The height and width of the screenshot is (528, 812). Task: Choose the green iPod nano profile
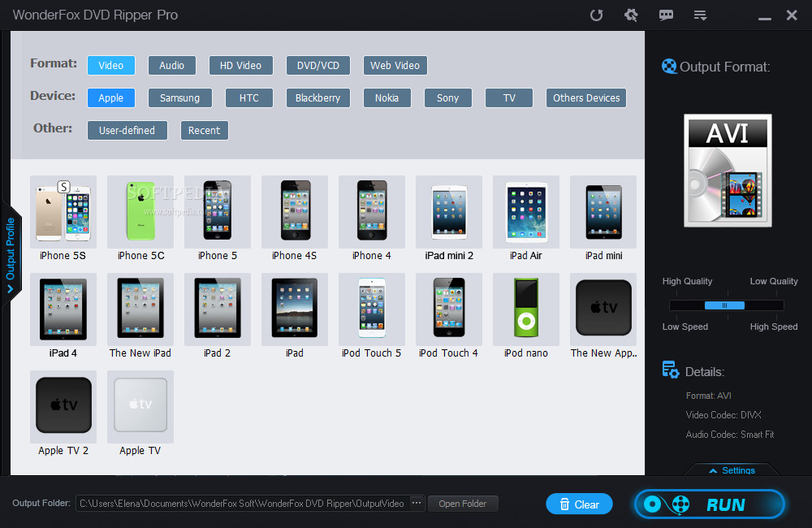click(526, 309)
